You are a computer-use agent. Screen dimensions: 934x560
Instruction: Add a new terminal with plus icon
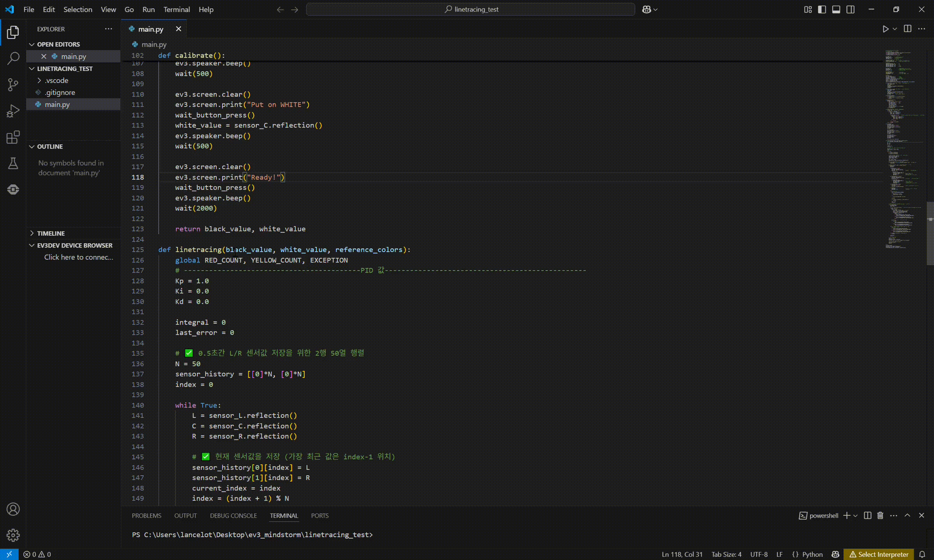coord(846,515)
